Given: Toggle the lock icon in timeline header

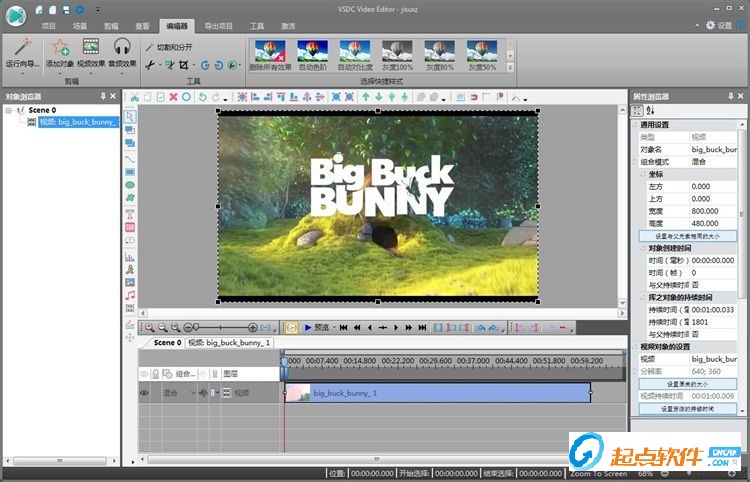Looking at the screenshot, I should tap(155, 374).
